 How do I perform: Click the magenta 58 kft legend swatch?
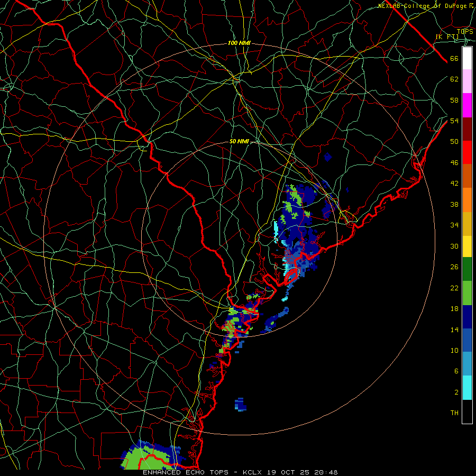point(467,105)
